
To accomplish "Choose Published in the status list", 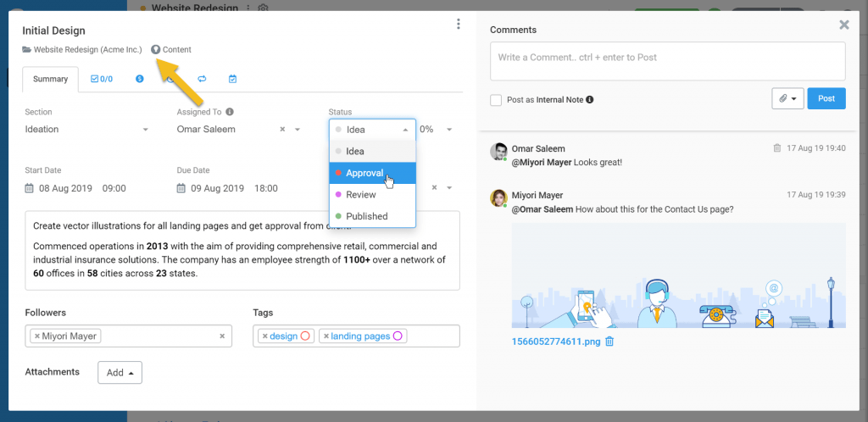I will coord(366,216).
